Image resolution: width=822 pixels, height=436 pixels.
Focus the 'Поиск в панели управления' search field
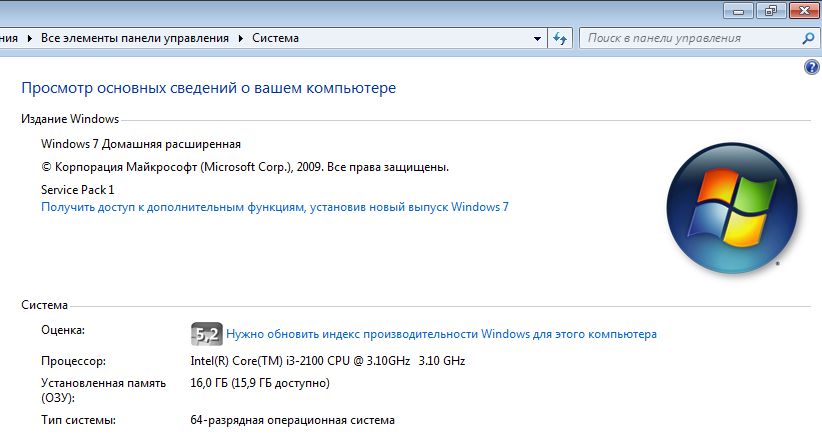pos(690,38)
